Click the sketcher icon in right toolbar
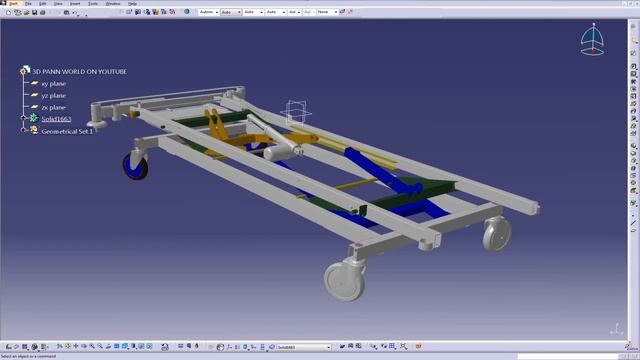This screenshot has height=360, width=640. (633, 53)
